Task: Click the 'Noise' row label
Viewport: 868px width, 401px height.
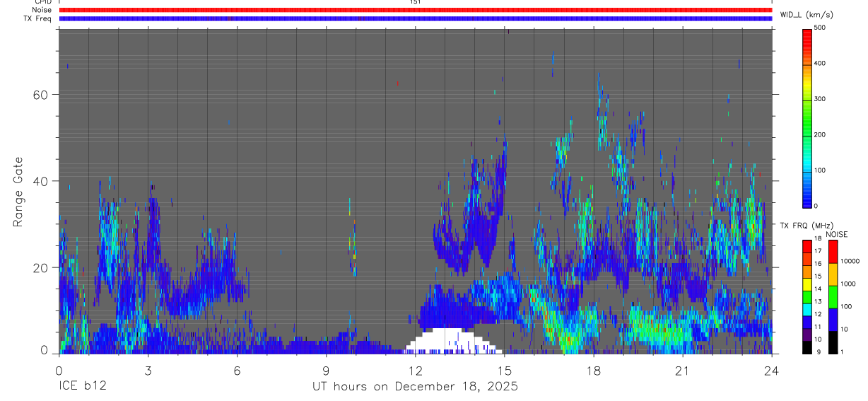Action: 42,11
